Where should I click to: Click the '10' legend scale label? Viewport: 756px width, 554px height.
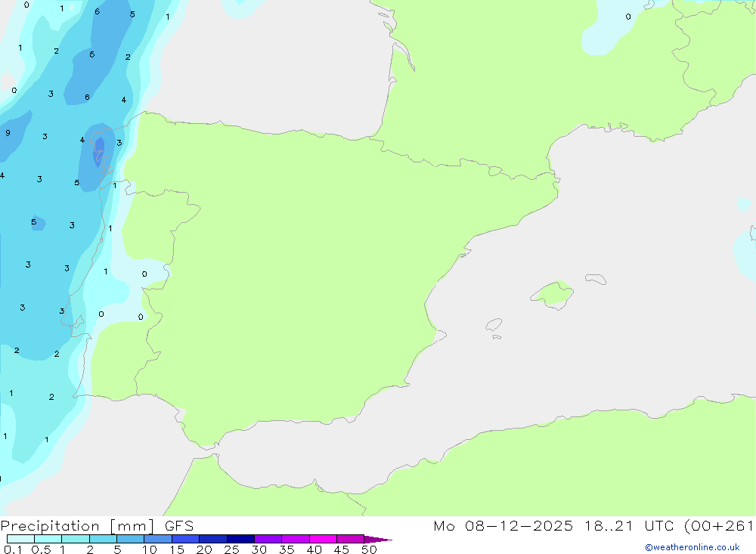[x=150, y=549]
